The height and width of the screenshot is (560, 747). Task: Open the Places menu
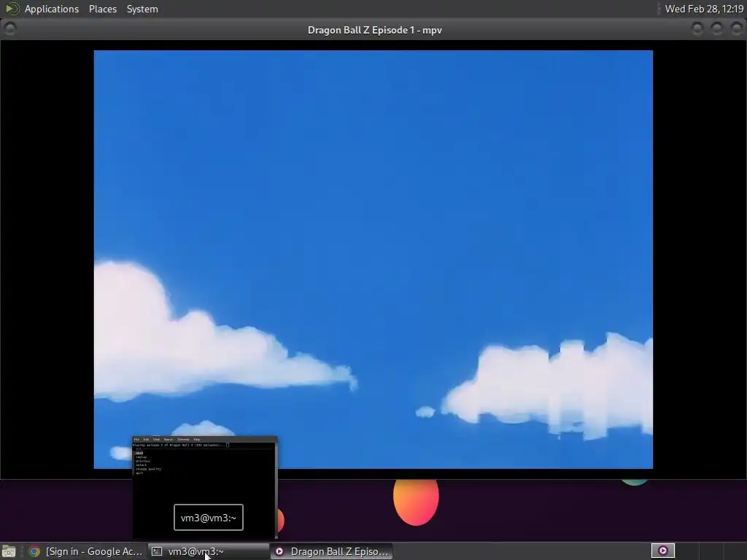pyautogui.click(x=102, y=9)
